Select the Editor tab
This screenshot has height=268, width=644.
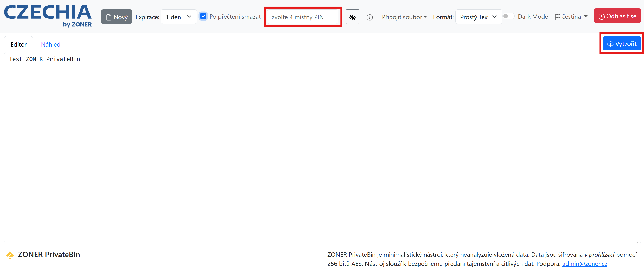click(19, 44)
